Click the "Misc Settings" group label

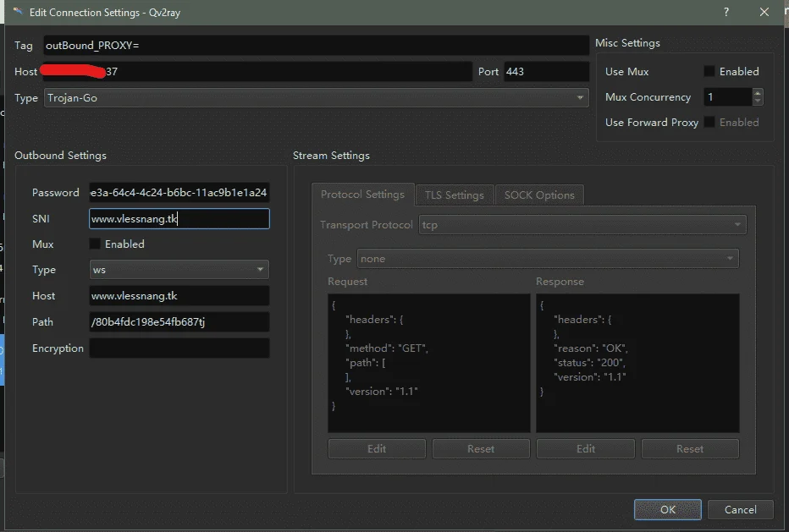[627, 43]
